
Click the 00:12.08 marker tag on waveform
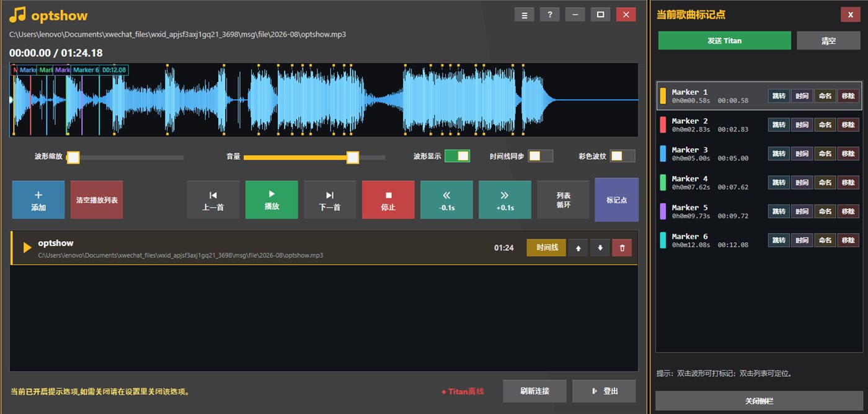point(114,70)
